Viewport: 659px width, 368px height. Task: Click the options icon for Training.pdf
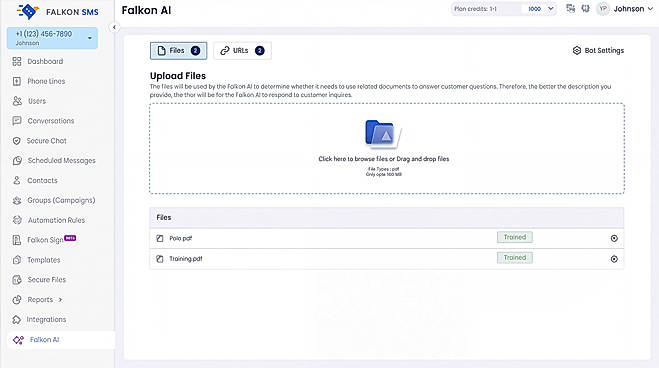click(614, 259)
